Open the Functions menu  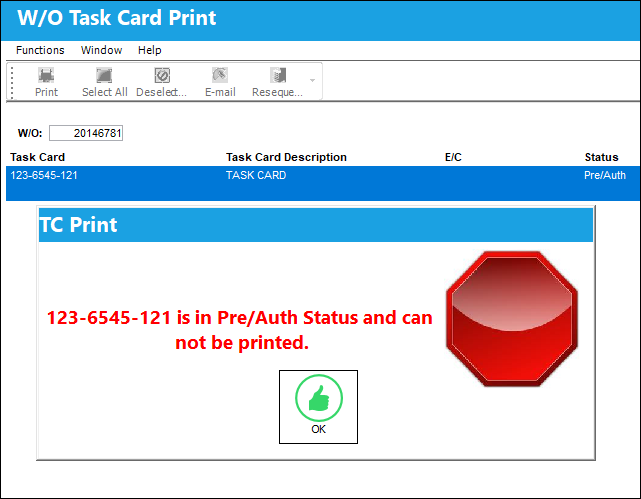(40, 50)
